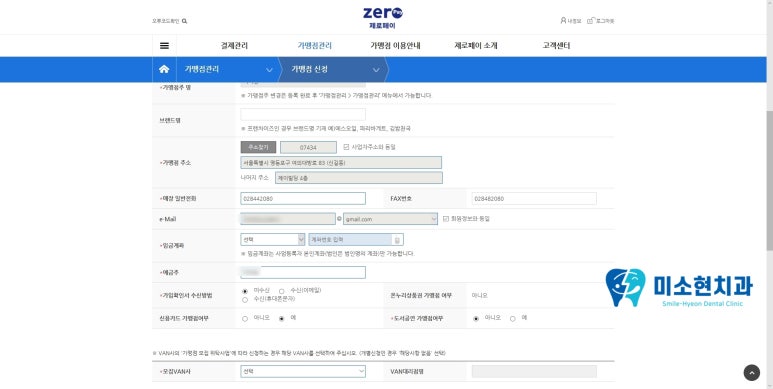Open virtual keypad icon in account field

click(x=397, y=240)
